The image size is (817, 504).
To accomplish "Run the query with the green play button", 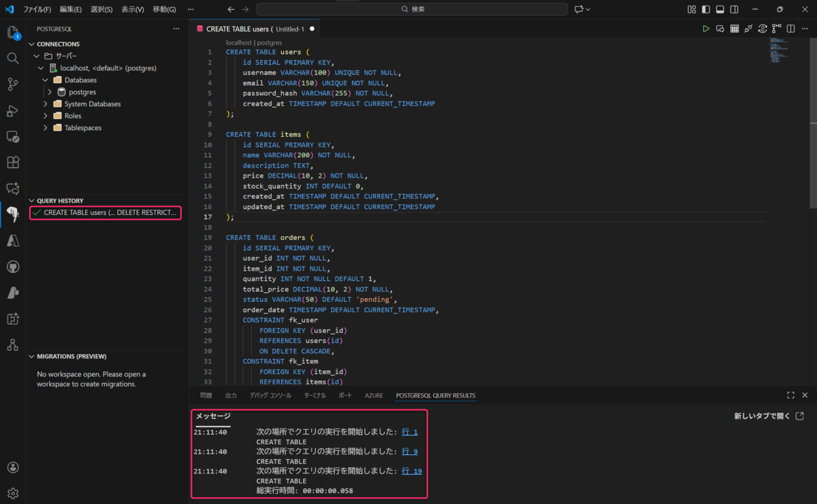I will [706, 29].
